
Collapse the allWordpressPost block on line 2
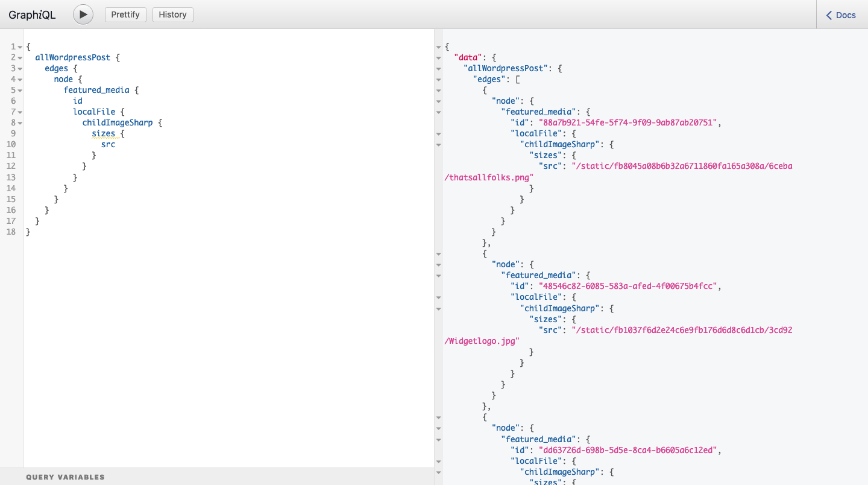point(19,57)
